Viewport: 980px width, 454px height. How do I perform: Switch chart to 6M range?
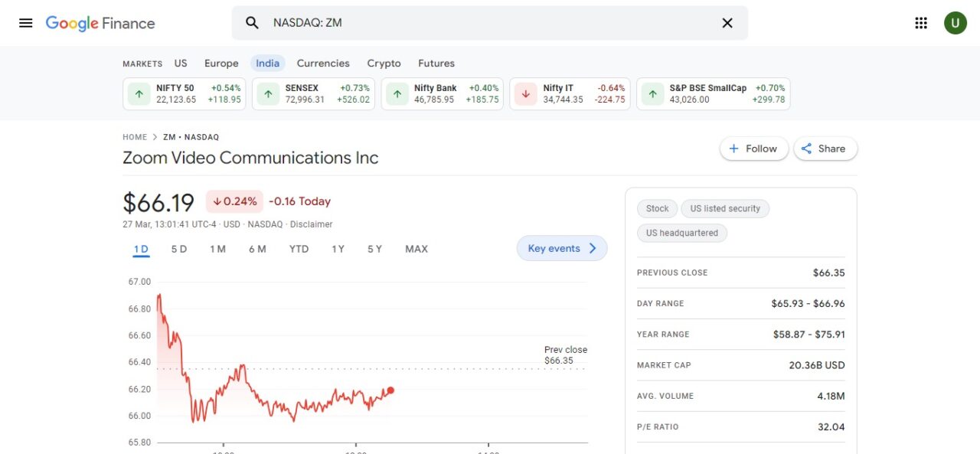257,249
